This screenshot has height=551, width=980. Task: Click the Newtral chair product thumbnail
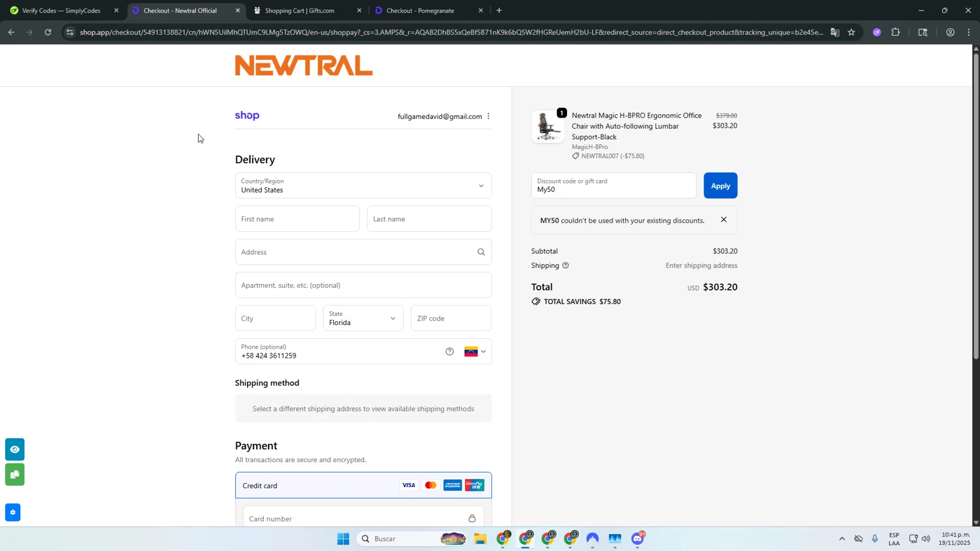click(548, 127)
